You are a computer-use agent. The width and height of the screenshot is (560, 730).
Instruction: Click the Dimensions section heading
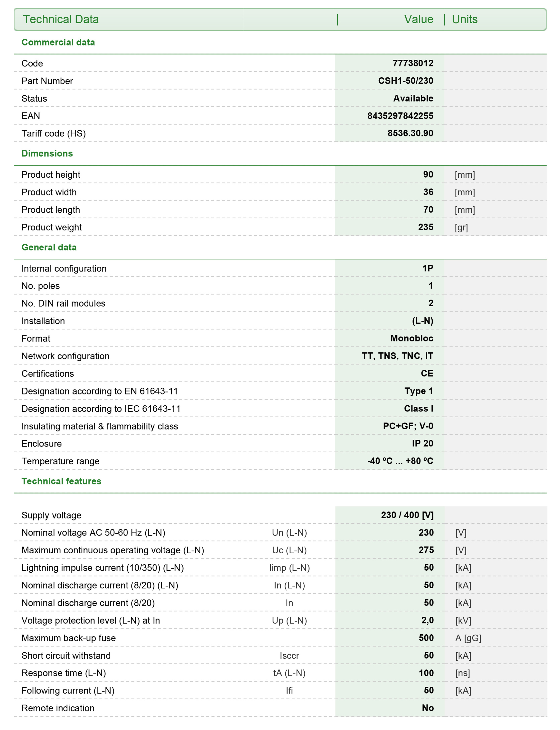coord(47,153)
